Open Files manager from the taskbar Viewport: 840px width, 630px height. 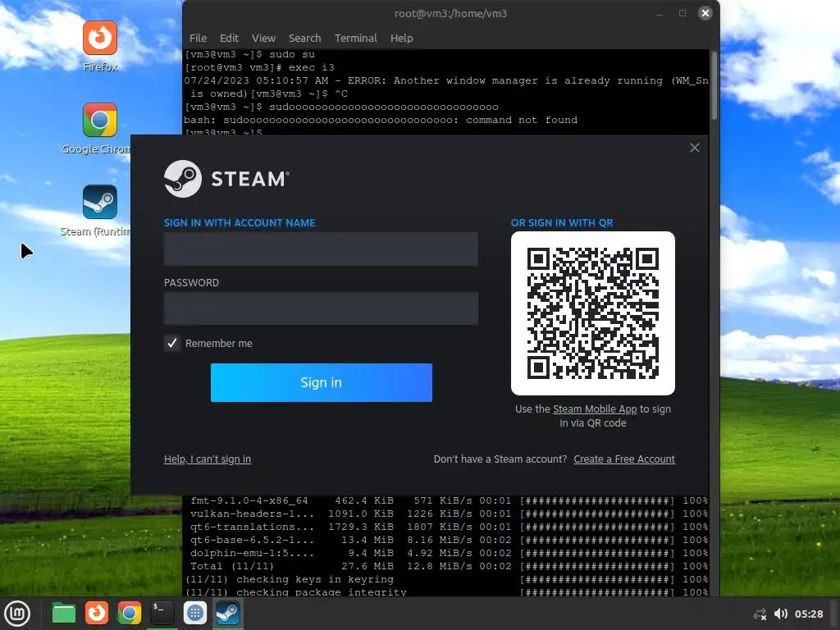pyautogui.click(x=63, y=614)
